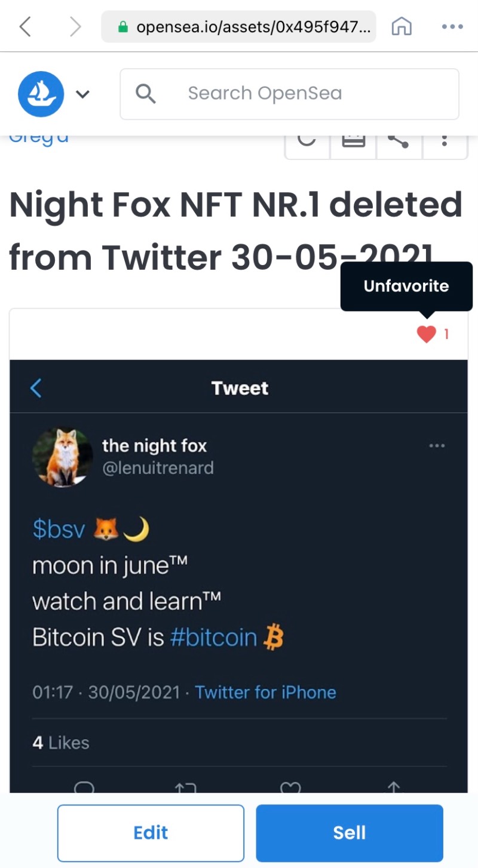Unfavorite the NFT via red heart

click(x=426, y=334)
